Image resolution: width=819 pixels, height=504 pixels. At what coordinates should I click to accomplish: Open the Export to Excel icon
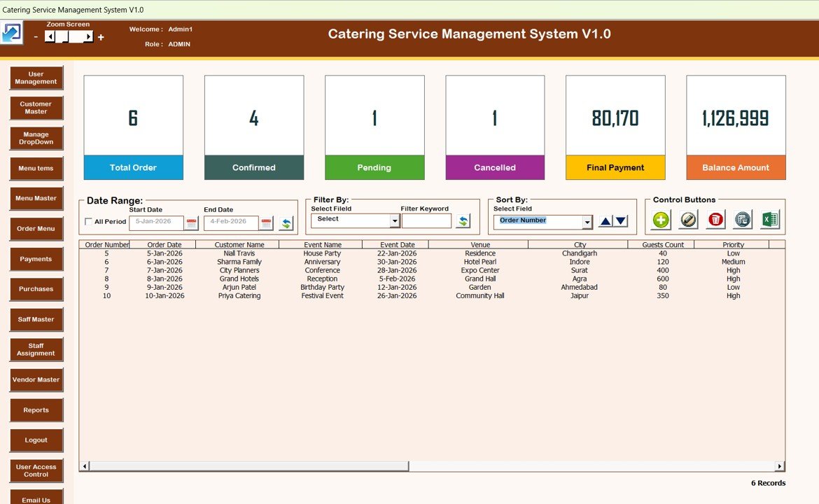point(770,220)
